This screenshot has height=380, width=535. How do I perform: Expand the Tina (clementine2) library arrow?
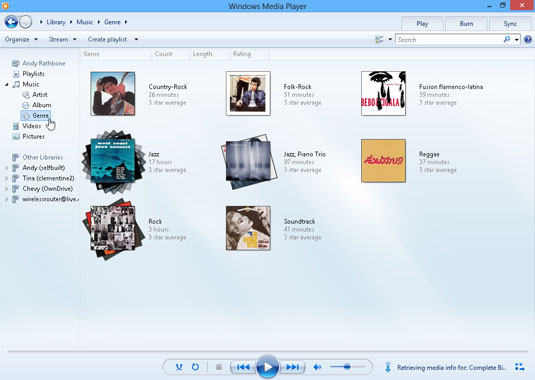[x=6, y=178]
